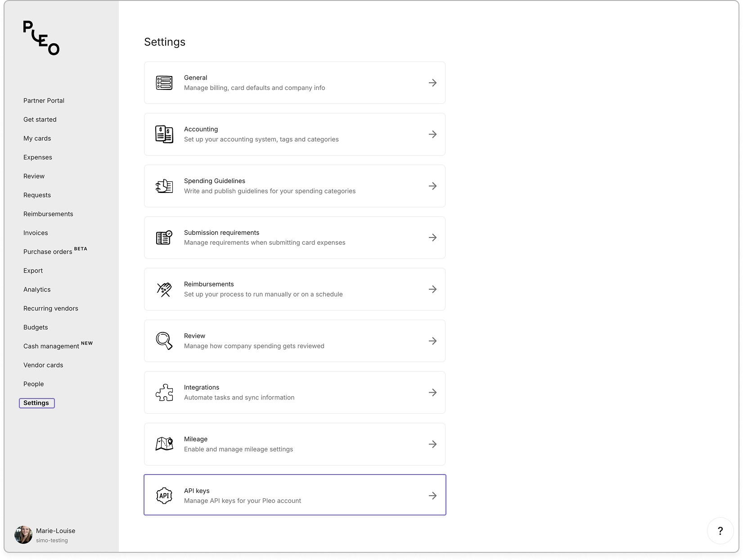
Task: Click the arrow on the General card
Action: point(432,82)
